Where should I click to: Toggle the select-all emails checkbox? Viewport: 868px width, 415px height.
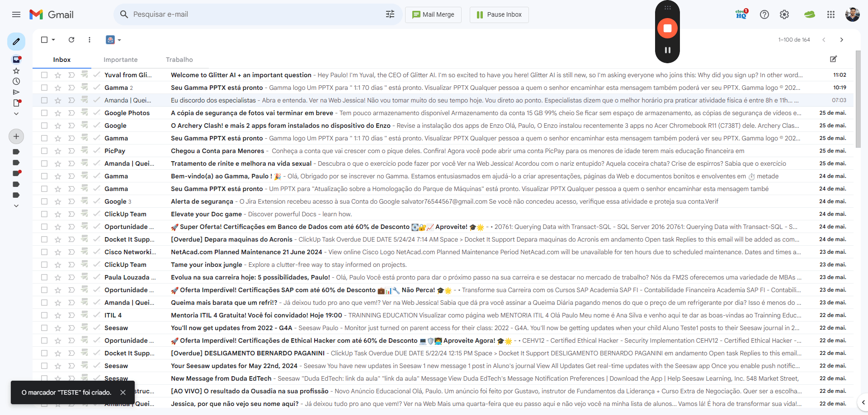tap(44, 40)
